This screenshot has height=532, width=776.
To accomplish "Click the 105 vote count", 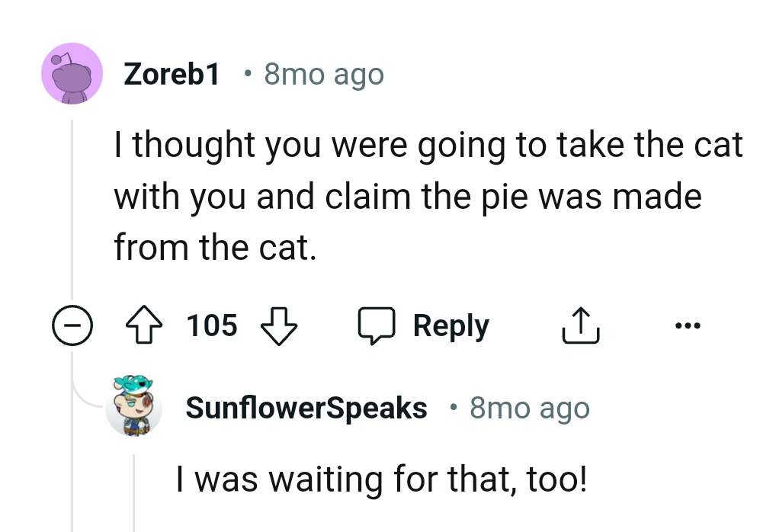I will pyautogui.click(x=212, y=326).
